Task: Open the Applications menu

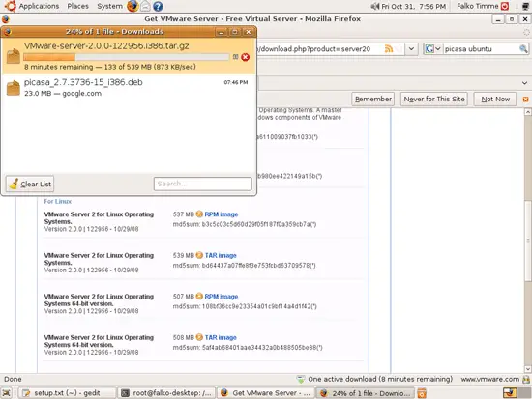Action: [39, 6]
